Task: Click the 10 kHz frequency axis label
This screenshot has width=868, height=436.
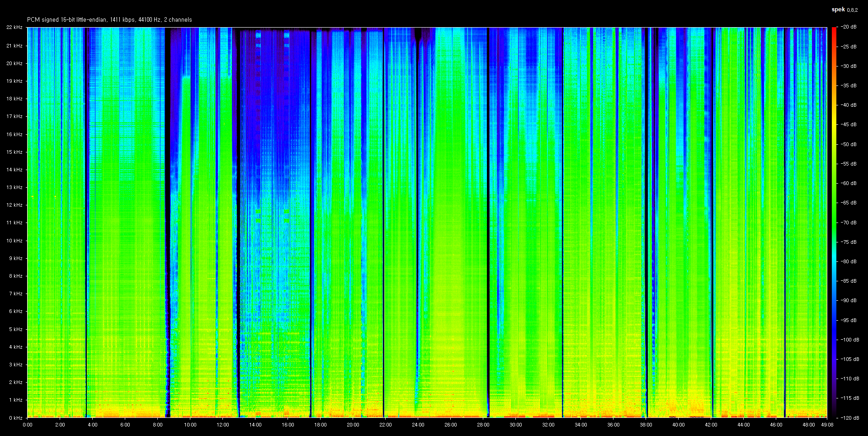Action: coord(14,241)
